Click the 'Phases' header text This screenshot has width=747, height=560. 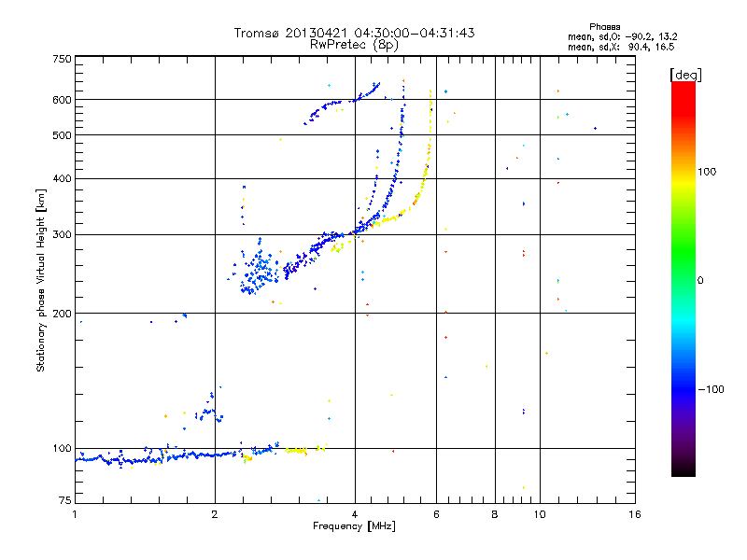[604, 27]
